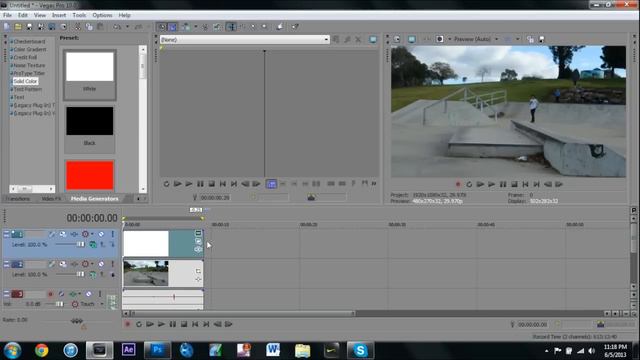The image size is (640, 360).
Task: Click the Project Video Properties icon in preview
Action: coord(397,39)
